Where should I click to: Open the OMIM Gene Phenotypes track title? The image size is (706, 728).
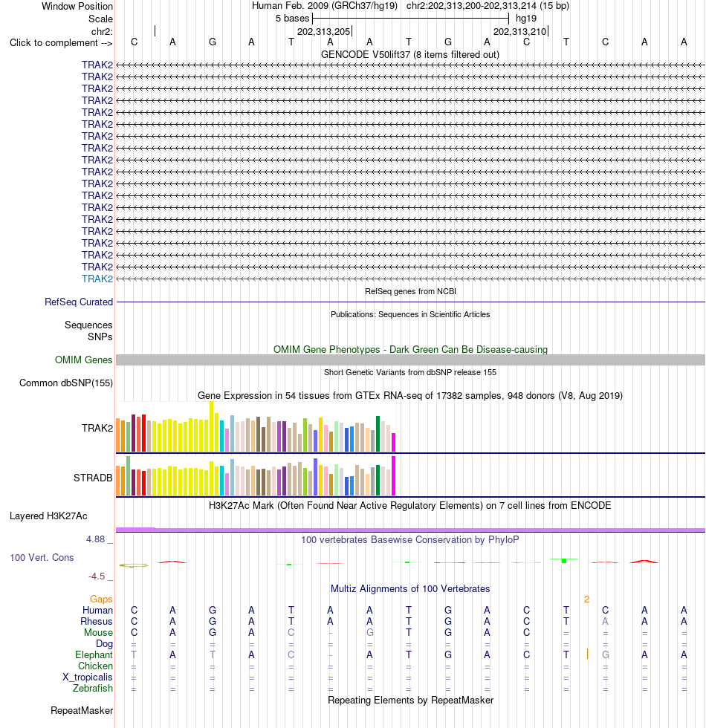pos(410,350)
